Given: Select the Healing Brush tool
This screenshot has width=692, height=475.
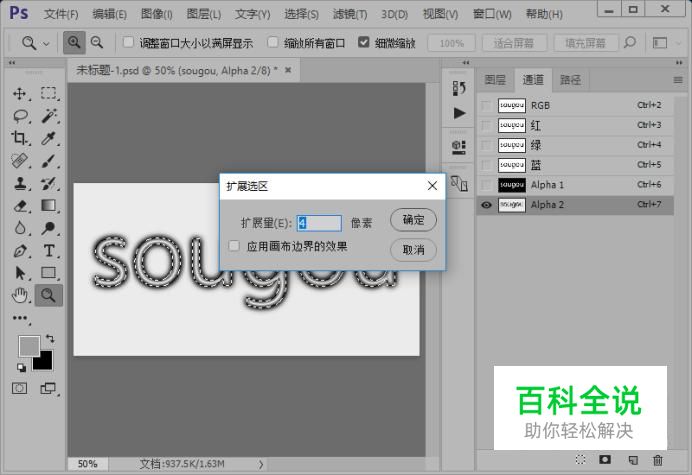Looking at the screenshot, I should point(19,161).
